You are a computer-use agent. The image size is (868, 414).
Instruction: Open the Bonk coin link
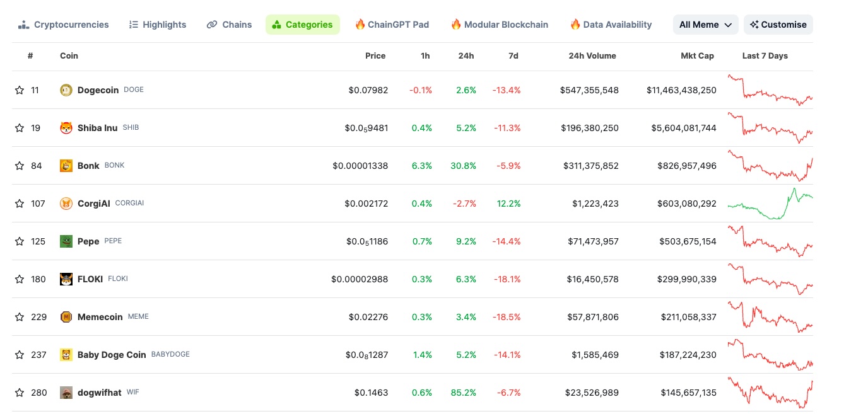pyautogui.click(x=88, y=166)
